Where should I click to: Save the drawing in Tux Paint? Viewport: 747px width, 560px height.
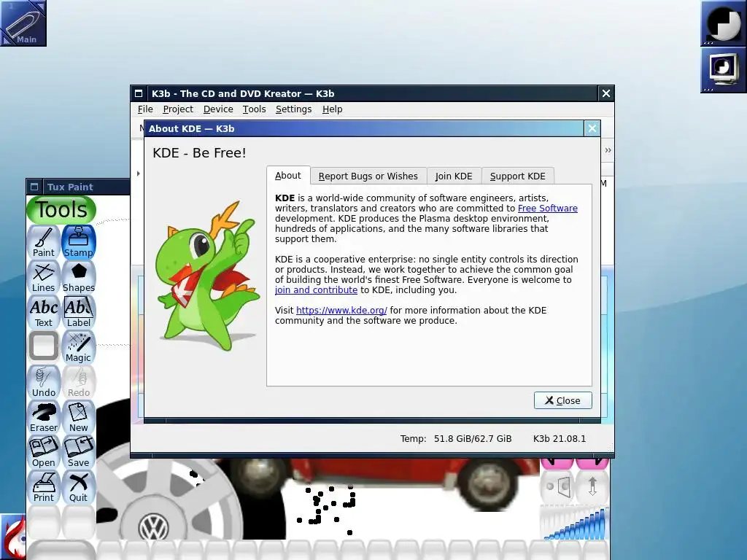[79, 452]
